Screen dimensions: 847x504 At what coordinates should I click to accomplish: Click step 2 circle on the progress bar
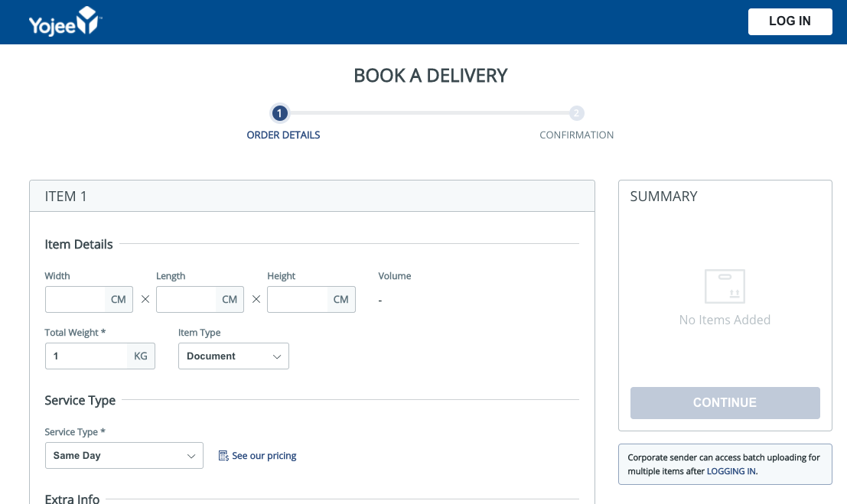click(x=576, y=112)
